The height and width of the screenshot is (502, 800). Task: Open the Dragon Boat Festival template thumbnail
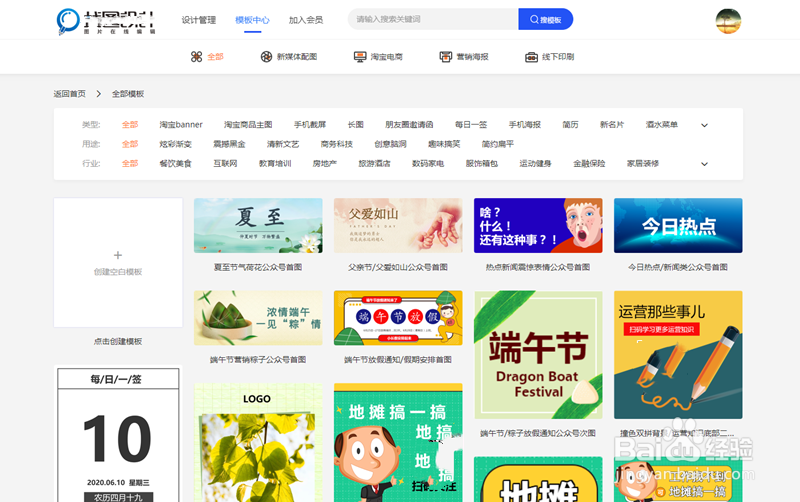(x=538, y=355)
